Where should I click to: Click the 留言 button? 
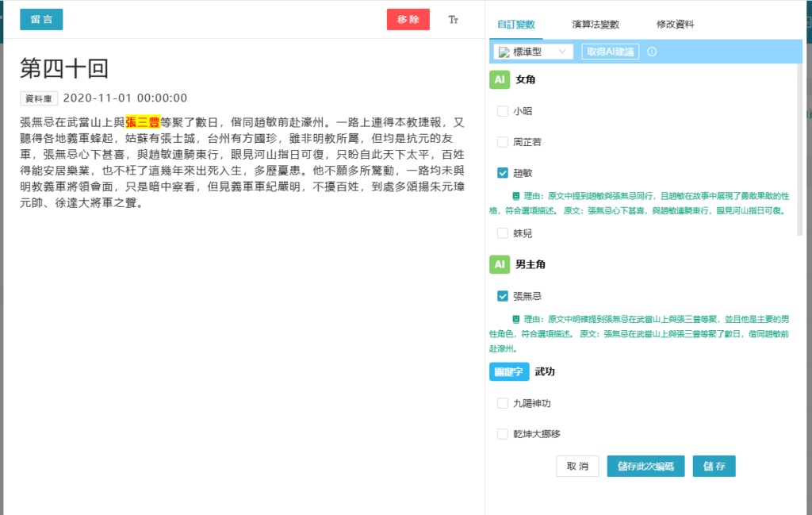[41, 20]
